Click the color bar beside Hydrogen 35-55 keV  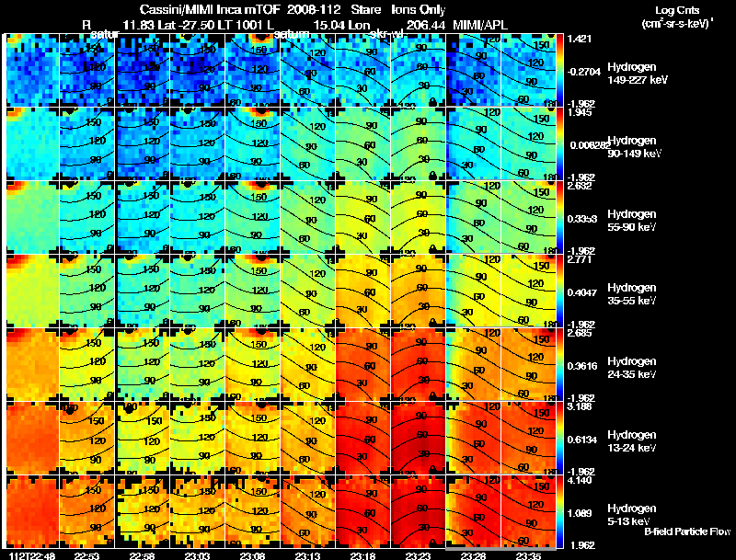pos(559,291)
